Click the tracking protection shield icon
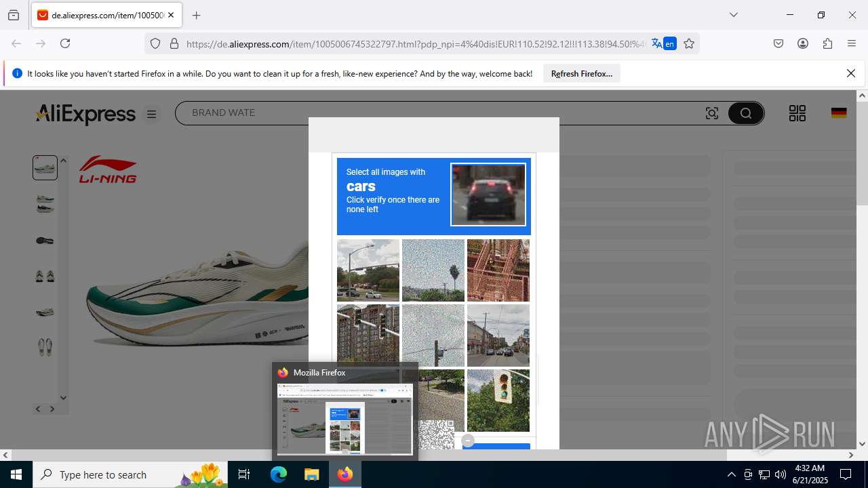 point(155,43)
